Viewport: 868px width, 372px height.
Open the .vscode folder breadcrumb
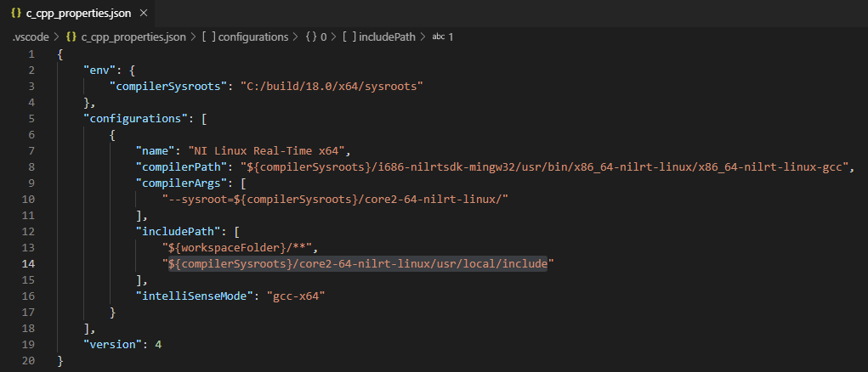(x=30, y=37)
